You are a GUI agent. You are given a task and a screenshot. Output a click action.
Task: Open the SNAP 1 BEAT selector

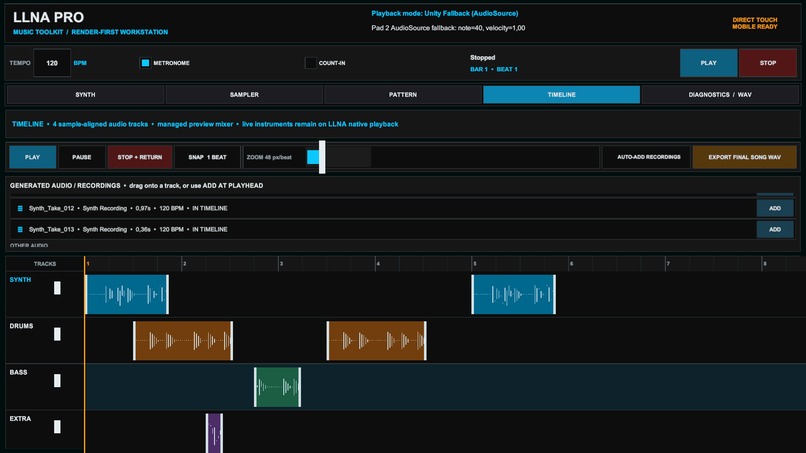click(x=207, y=157)
